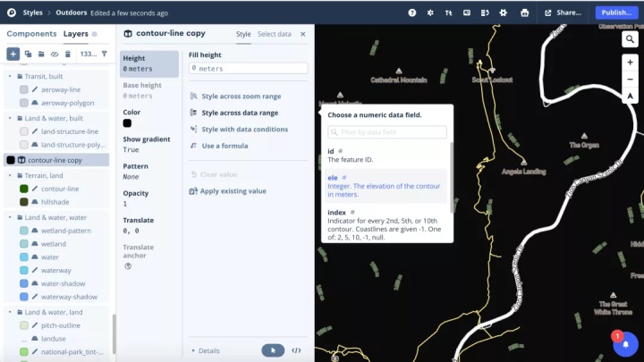
Task: Click the contour-line green color swatch
Action: [24, 189]
